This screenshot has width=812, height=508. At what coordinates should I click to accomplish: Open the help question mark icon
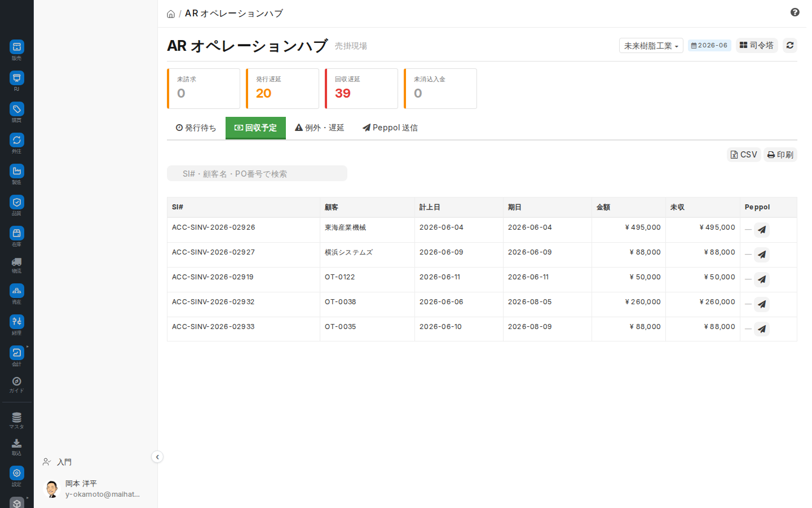point(795,12)
